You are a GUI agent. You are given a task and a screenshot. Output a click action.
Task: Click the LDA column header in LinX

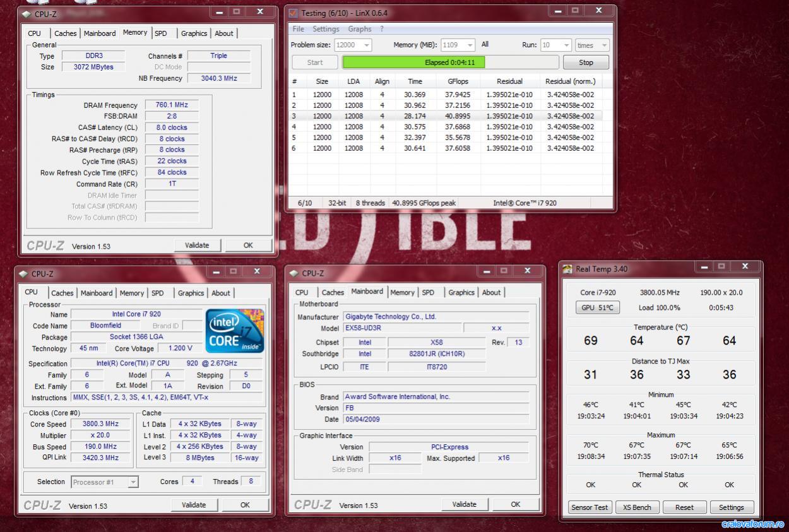coord(353,81)
